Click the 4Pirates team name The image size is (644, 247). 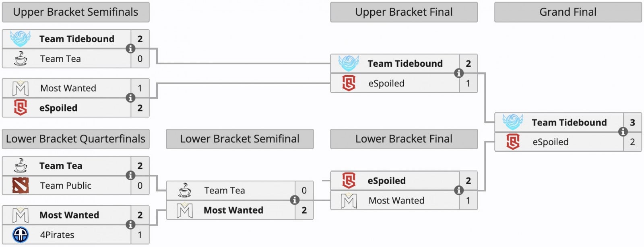pos(57,235)
